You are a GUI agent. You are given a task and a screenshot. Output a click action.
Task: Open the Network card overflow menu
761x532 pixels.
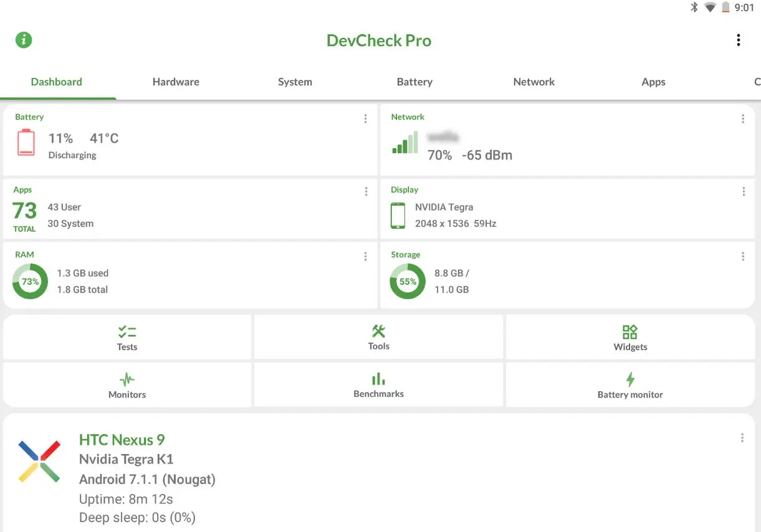click(742, 118)
